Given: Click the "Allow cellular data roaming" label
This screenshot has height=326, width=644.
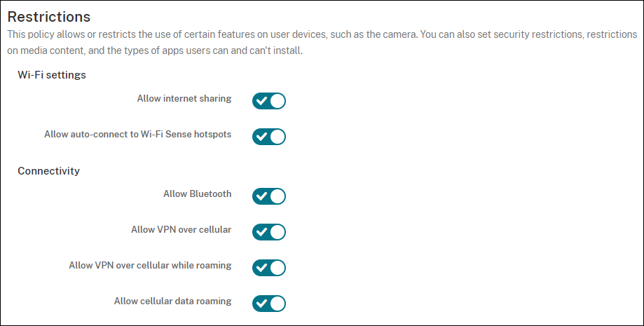Looking at the screenshot, I should 172,301.
